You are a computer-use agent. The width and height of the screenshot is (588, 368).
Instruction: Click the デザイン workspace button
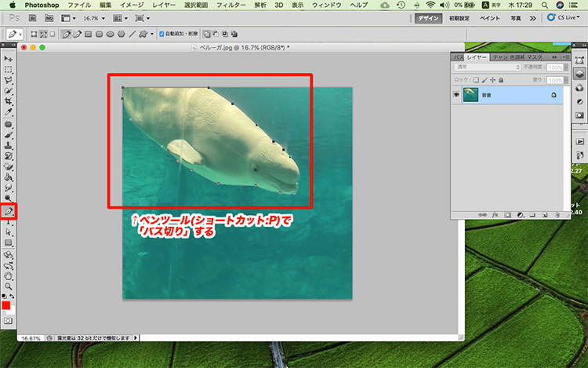click(429, 17)
